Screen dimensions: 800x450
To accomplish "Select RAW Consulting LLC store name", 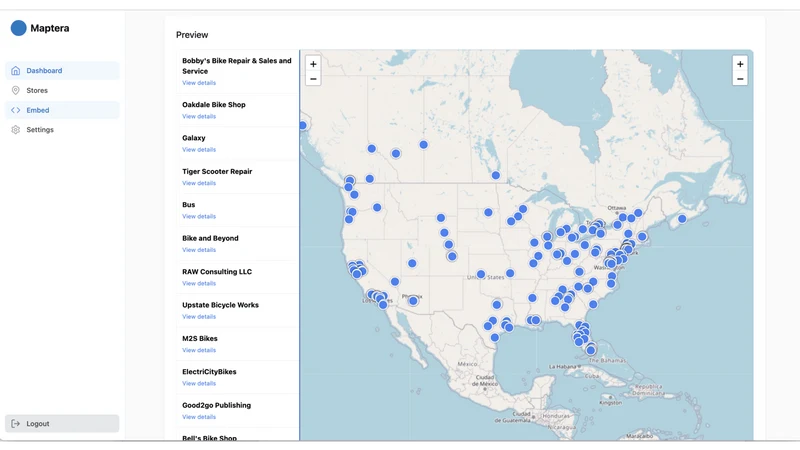I will click(217, 271).
